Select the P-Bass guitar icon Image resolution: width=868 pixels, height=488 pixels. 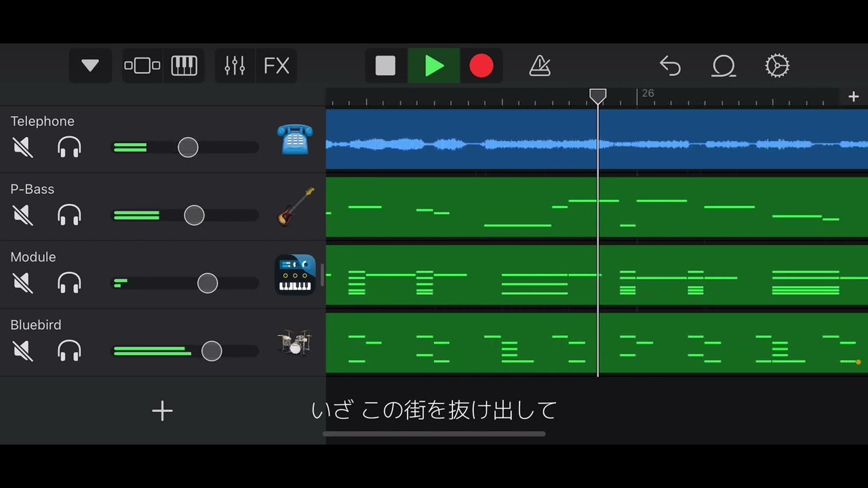pyautogui.click(x=296, y=207)
